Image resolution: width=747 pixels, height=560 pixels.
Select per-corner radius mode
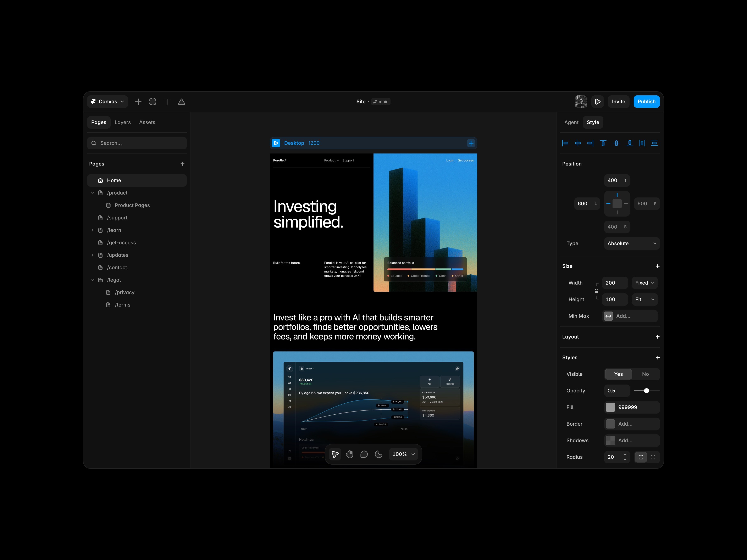[653, 457]
